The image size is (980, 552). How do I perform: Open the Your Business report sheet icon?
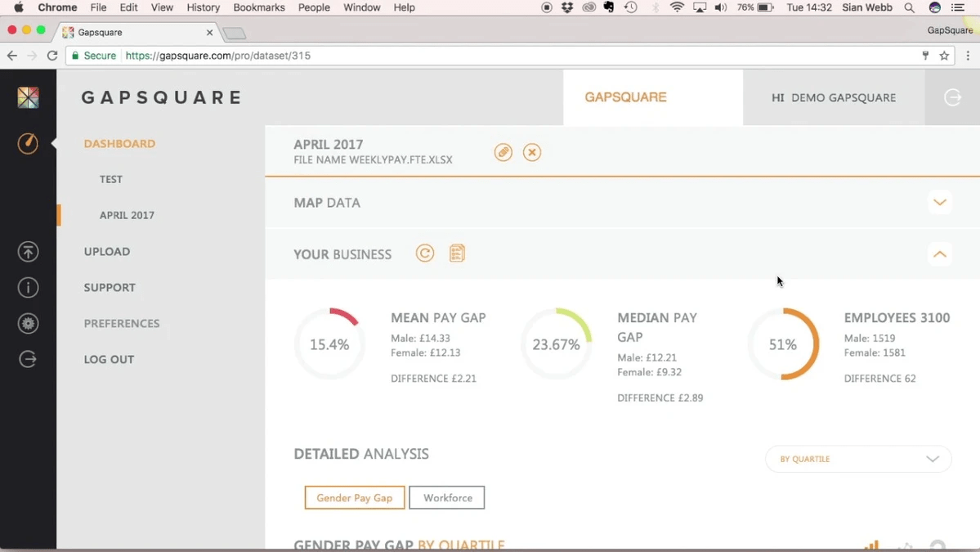point(457,254)
